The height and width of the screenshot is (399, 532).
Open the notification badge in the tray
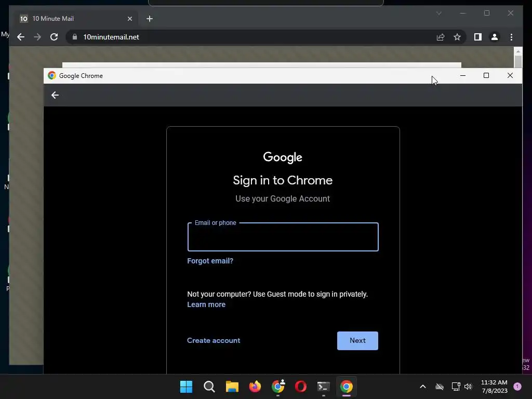tap(517, 387)
